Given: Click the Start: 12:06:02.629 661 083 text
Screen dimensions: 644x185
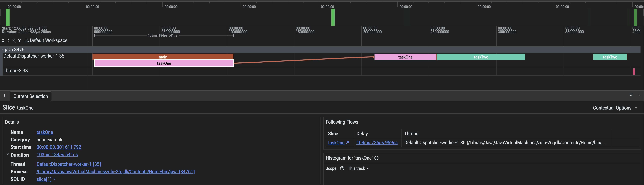Looking at the screenshot, I should [x=25, y=28].
